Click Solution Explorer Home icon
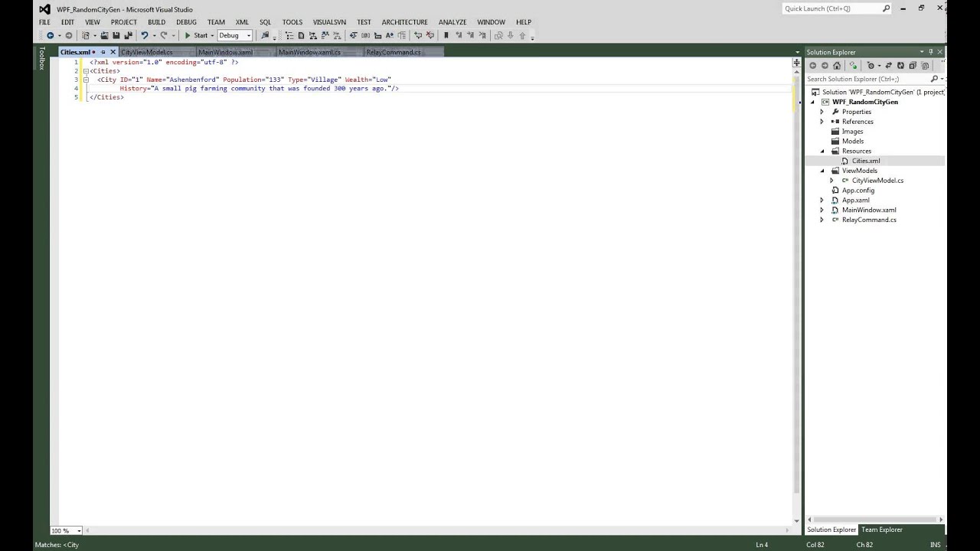The width and height of the screenshot is (980, 551). (837, 66)
